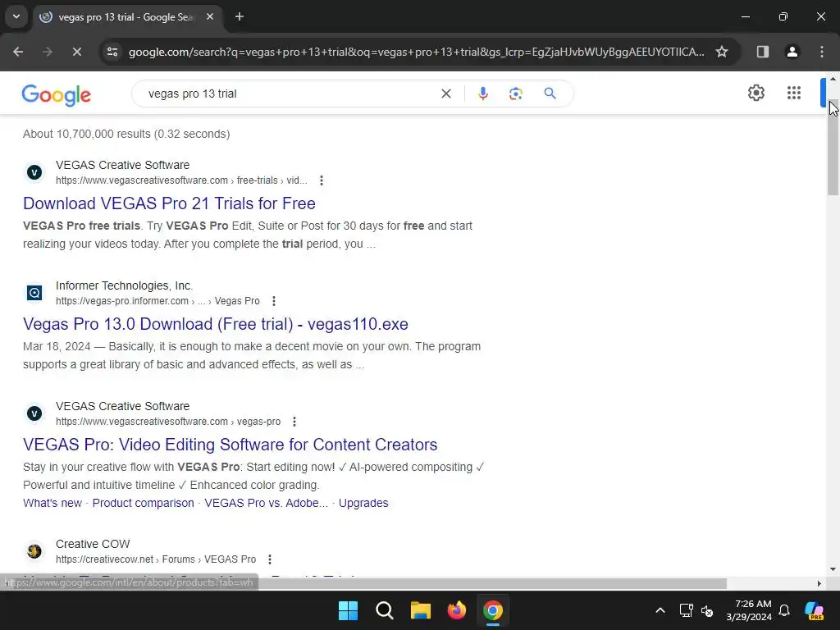Image resolution: width=840 pixels, height=630 pixels.
Task: Submit search with magnifier button
Action: (550, 94)
